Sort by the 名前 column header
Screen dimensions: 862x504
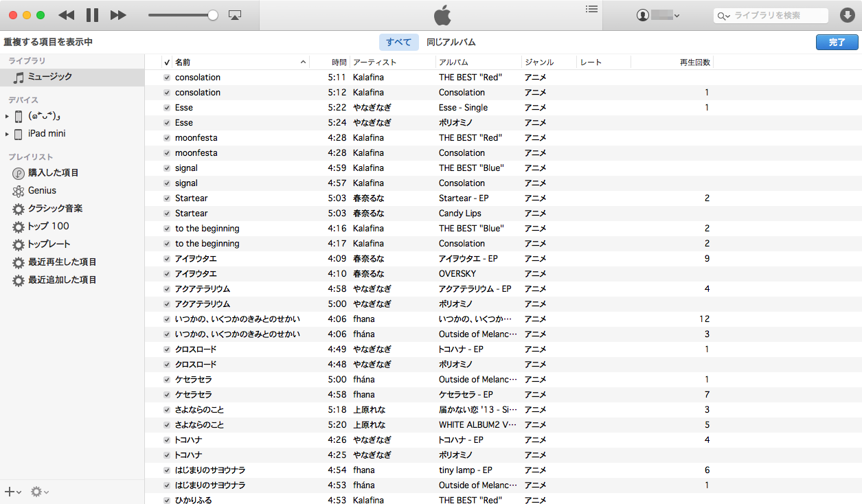pyautogui.click(x=240, y=62)
